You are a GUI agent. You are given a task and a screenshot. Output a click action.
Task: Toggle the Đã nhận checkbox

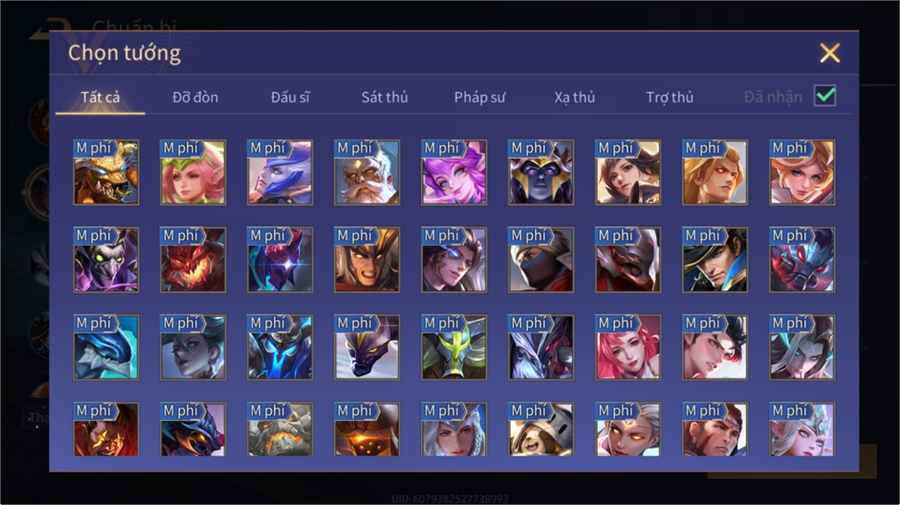click(825, 96)
